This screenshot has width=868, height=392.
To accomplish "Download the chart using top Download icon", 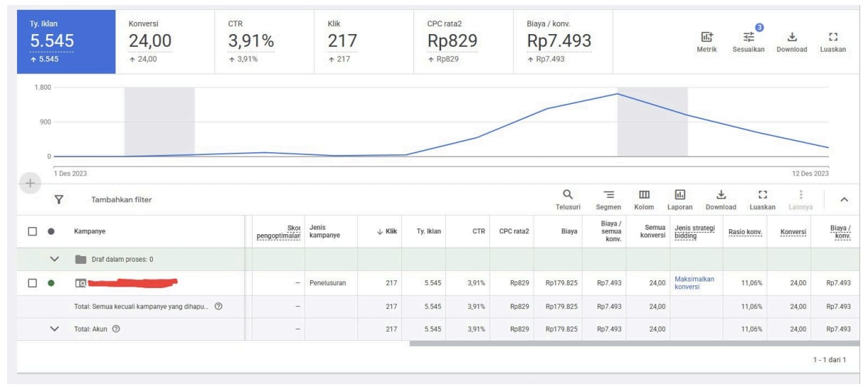I will (x=791, y=42).
